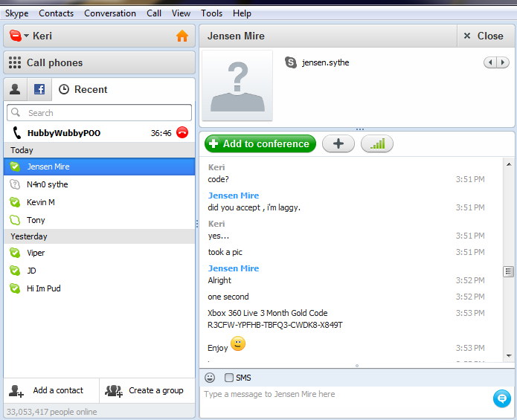Open the status dropdown next to Keri
This screenshot has width=517, height=420.
[x=26, y=35]
